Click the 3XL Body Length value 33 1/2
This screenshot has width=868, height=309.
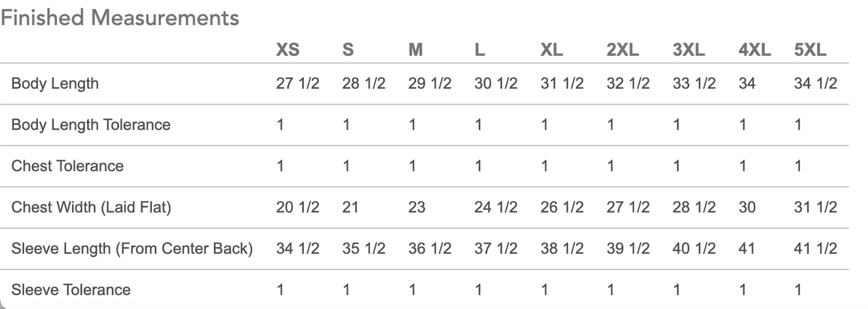tap(694, 83)
